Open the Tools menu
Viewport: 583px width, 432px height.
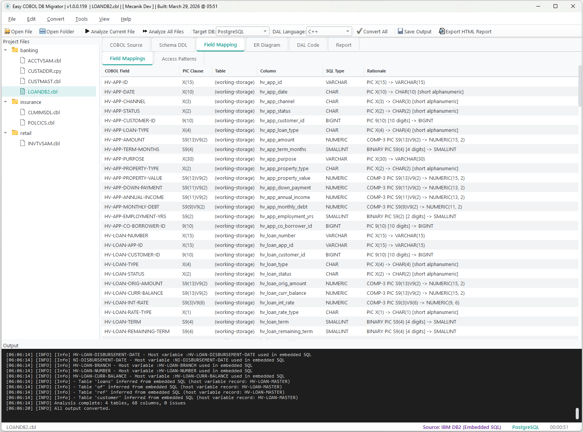[81, 19]
